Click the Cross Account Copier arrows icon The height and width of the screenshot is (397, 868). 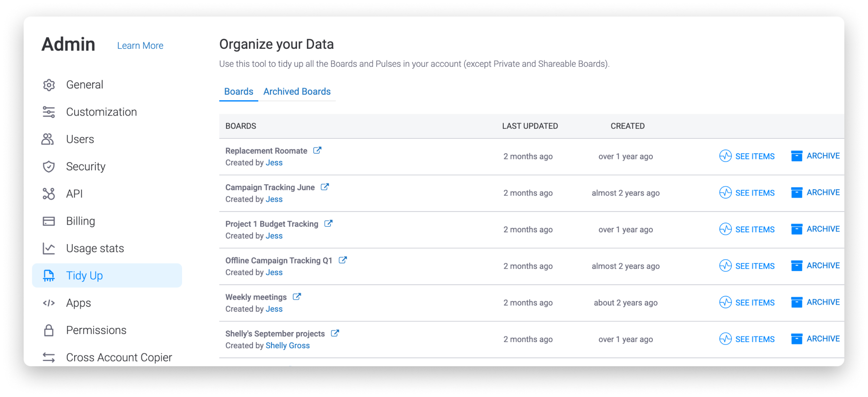click(49, 357)
